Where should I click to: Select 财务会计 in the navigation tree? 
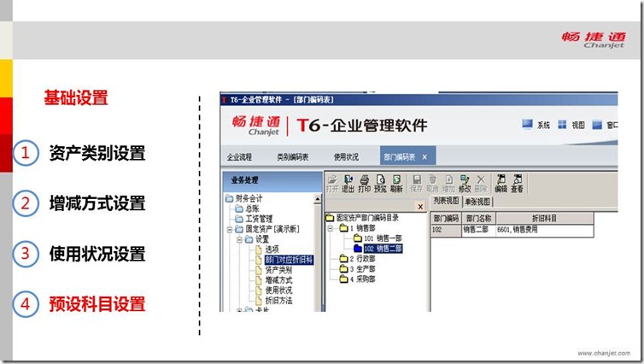click(249, 198)
